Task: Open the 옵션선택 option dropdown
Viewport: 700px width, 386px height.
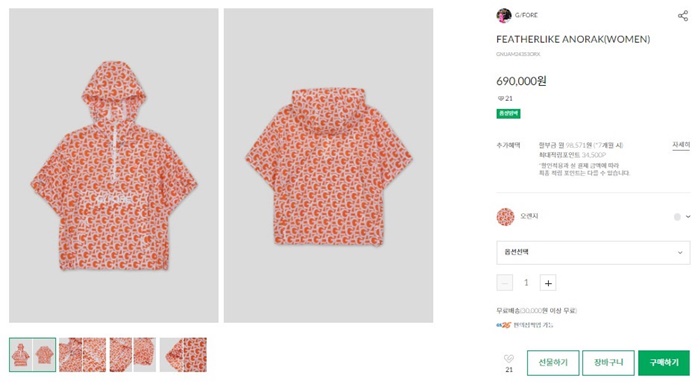Action: click(593, 253)
